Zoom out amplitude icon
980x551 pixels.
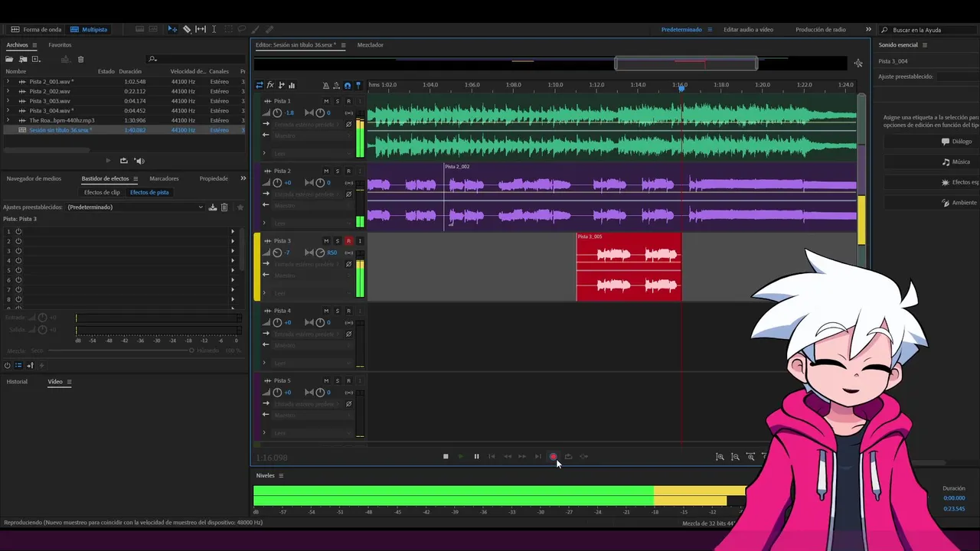pos(735,456)
